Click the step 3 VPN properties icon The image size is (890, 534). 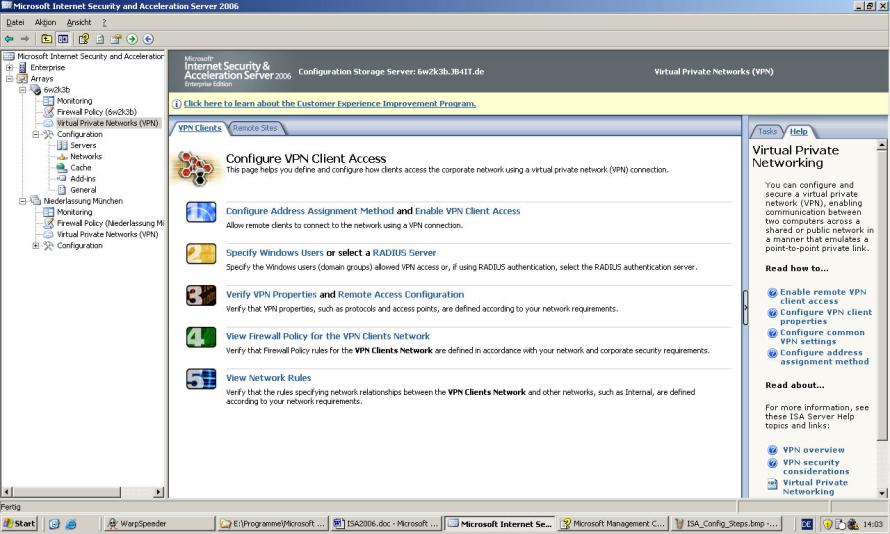pos(201,296)
